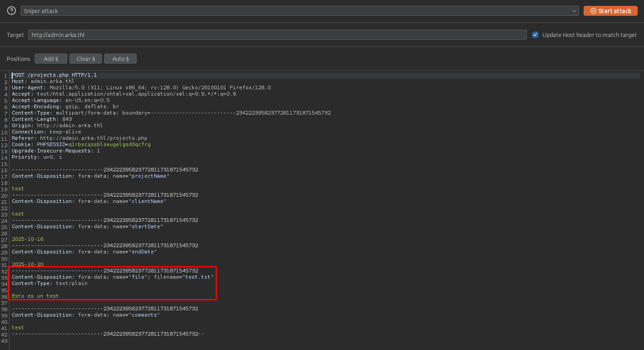This screenshot has width=644, height=350.
Task: Click the name="projectName" form field
Action: pos(149,176)
